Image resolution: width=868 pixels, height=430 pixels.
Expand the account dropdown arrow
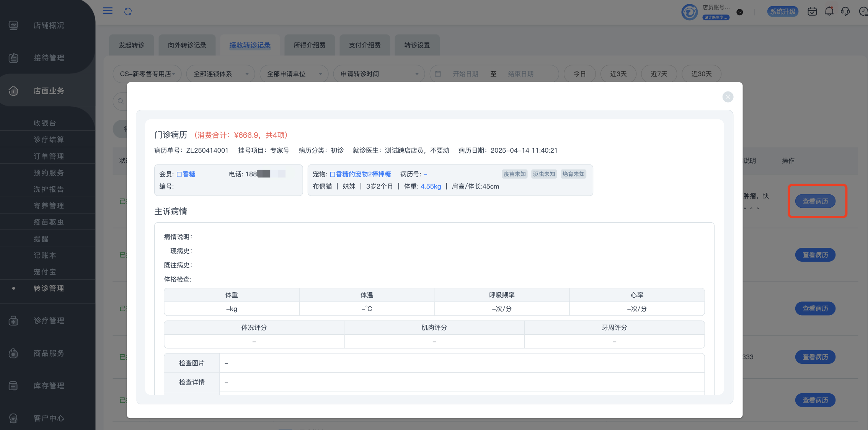tap(740, 12)
